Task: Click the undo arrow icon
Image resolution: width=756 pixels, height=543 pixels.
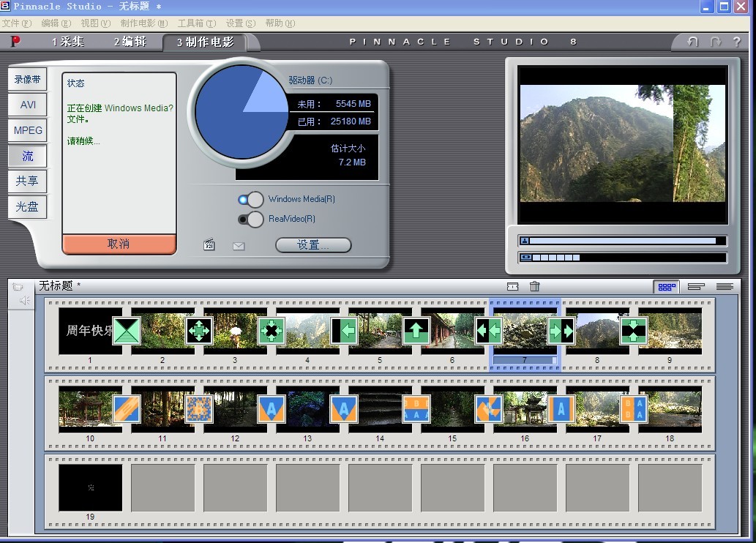Action: pyautogui.click(x=693, y=42)
